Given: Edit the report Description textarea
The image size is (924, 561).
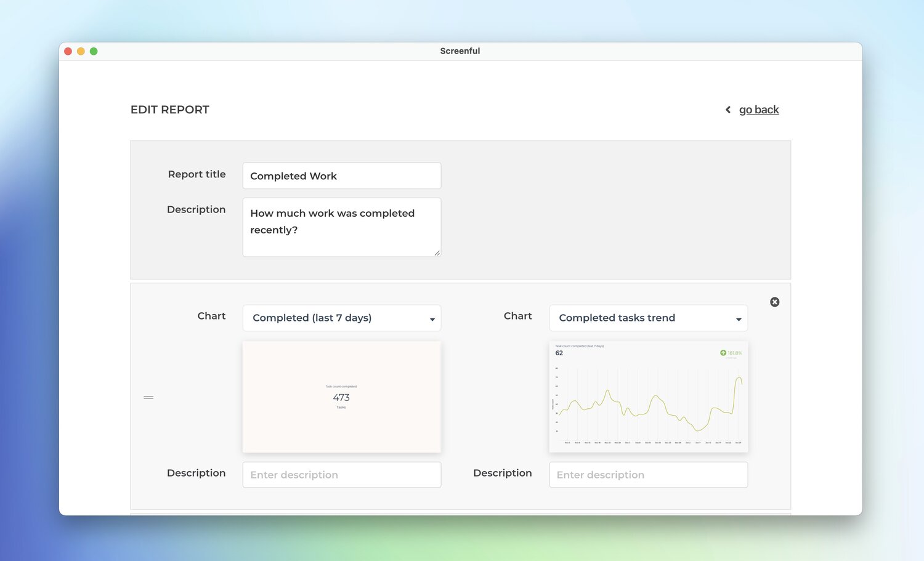Looking at the screenshot, I should [x=342, y=227].
